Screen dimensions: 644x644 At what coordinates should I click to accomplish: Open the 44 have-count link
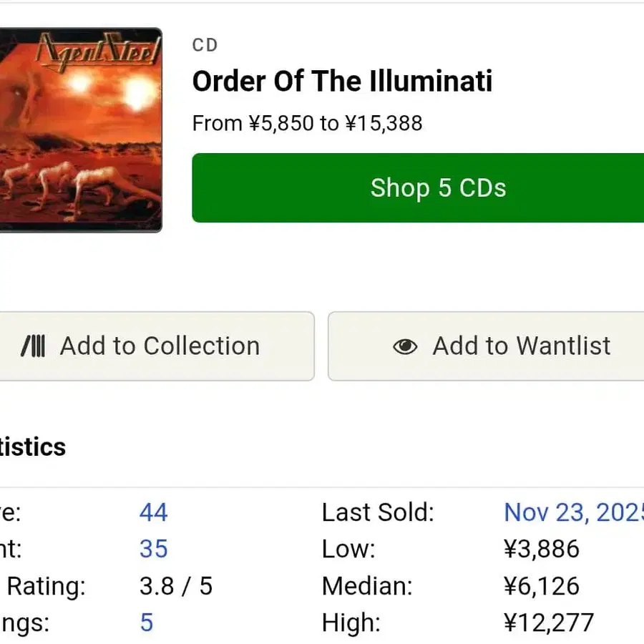(x=153, y=512)
